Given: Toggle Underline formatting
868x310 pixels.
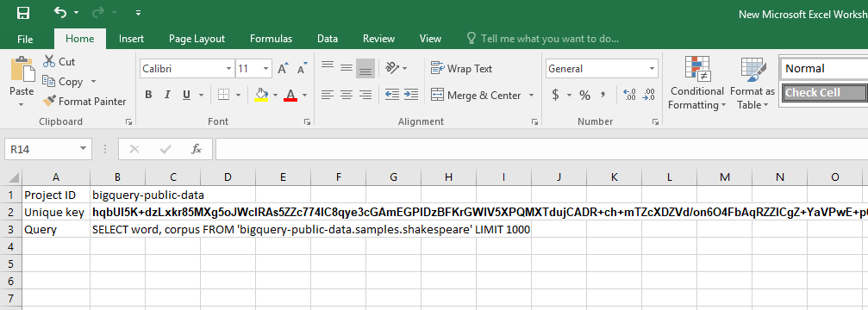Looking at the screenshot, I should pyautogui.click(x=186, y=95).
